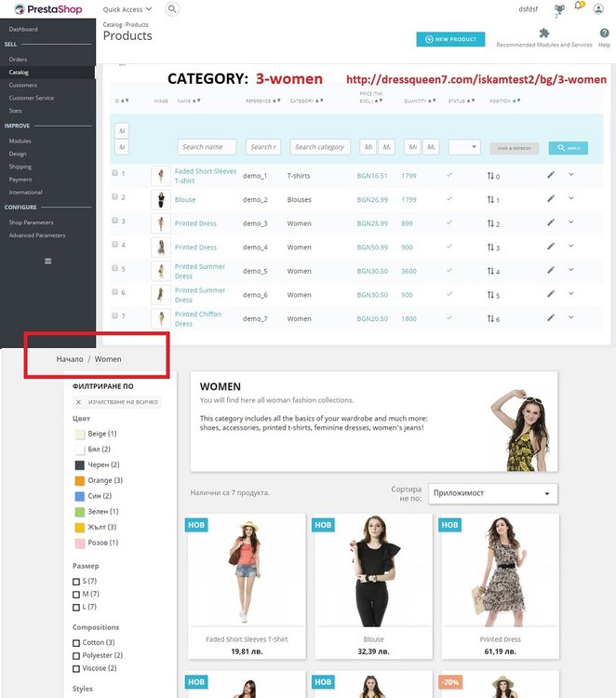Expand actions chevron for Blouse row

(x=571, y=198)
